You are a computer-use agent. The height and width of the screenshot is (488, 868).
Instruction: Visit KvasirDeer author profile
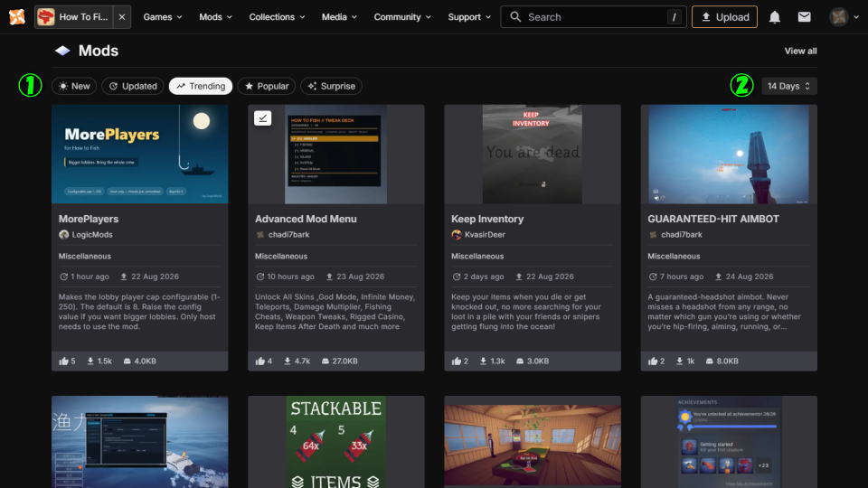coord(478,235)
